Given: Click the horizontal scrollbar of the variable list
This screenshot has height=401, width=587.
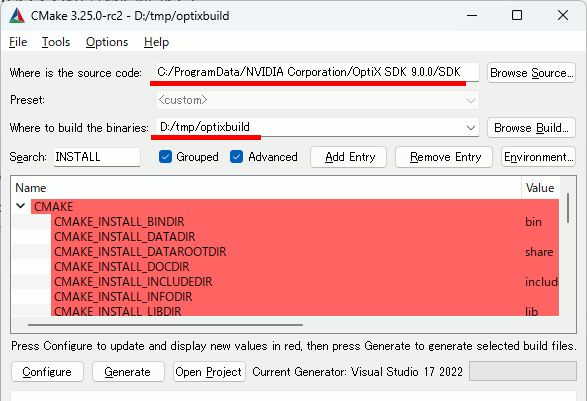Looking at the screenshot, I should pyautogui.click(x=165, y=325).
